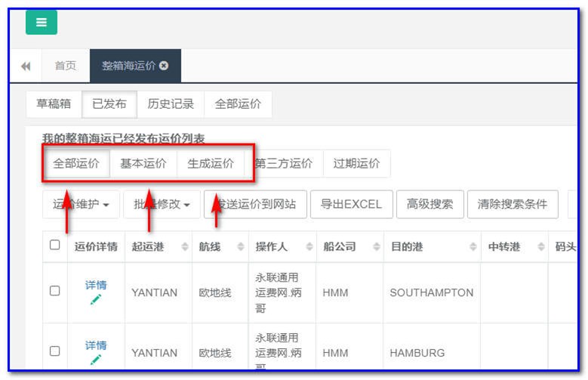Sort by 航线 column arrows
The image size is (588, 380).
(x=241, y=247)
